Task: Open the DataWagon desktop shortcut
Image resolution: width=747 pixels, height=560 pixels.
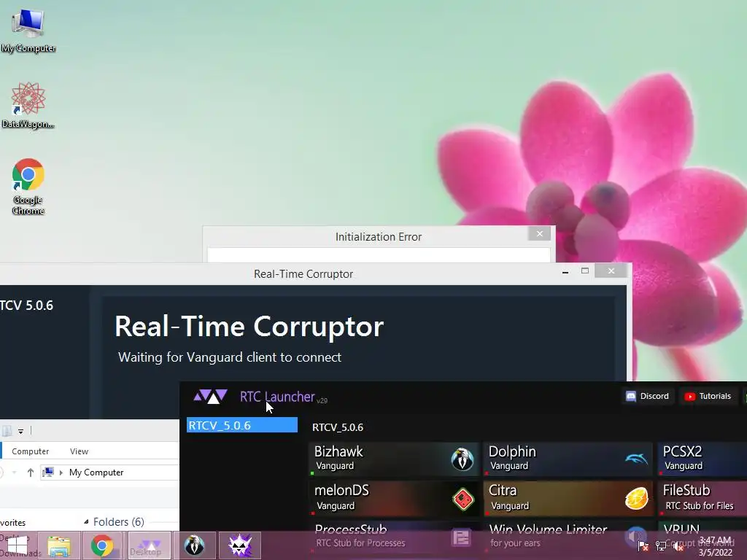Action: pyautogui.click(x=28, y=105)
